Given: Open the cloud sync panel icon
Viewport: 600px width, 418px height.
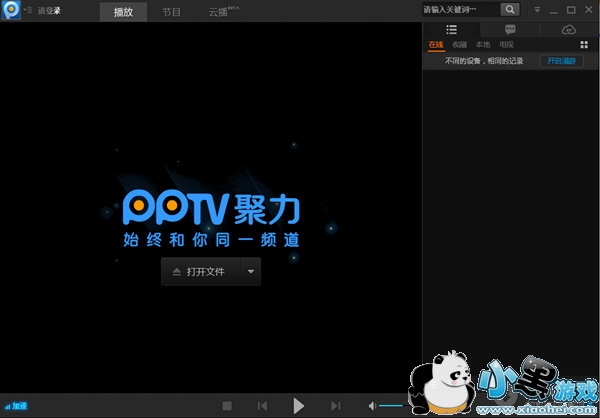Looking at the screenshot, I should [x=569, y=30].
